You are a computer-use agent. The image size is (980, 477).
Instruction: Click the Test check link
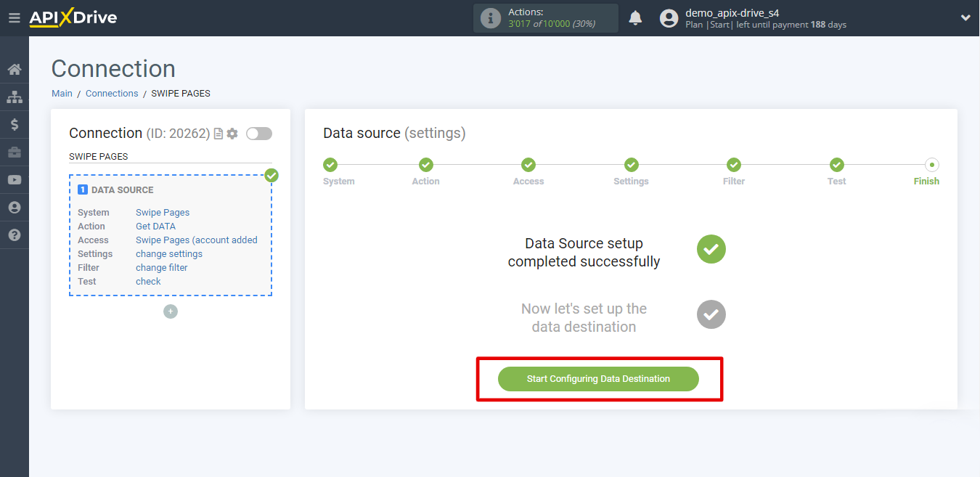148,282
